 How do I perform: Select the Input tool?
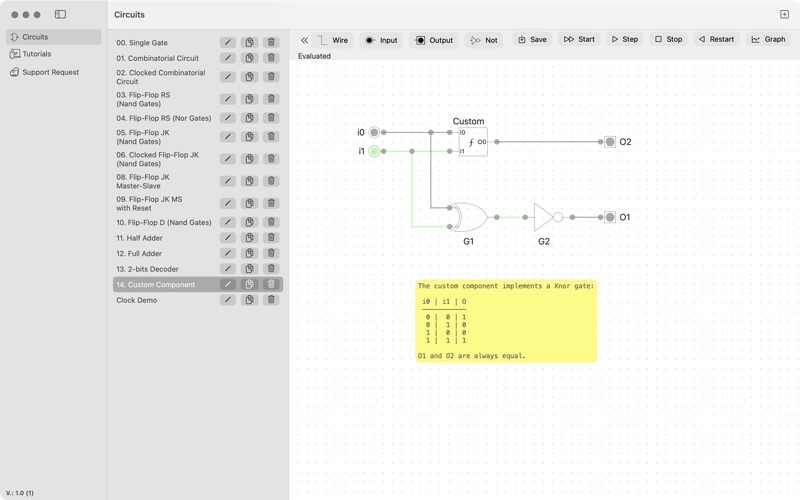click(x=381, y=40)
